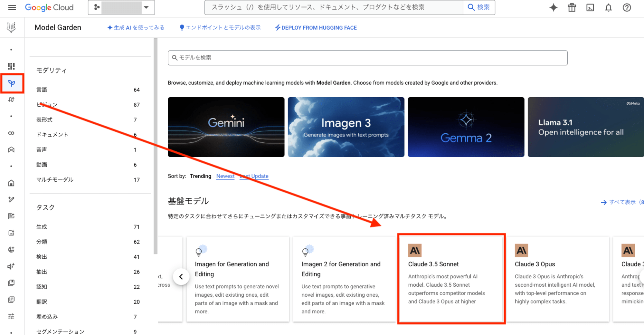Open the Claude 3.5 Sonnet card
The width and height of the screenshot is (644, 335).
[451, 279]
